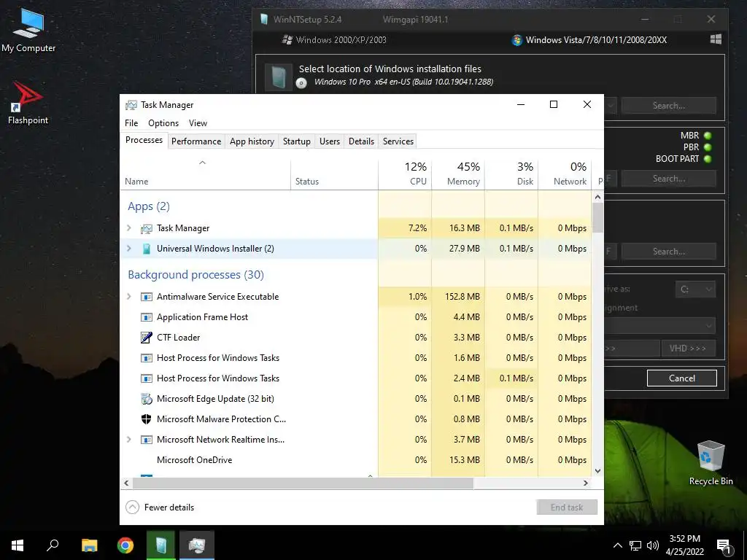Click the third Search... button in WinNTSetup

(x=669, y=252)
